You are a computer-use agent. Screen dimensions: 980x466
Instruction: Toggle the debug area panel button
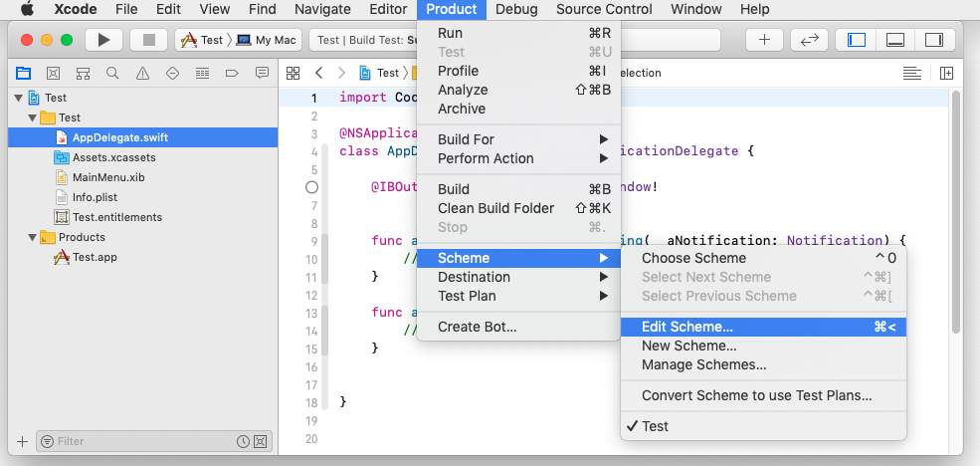click(x=895, y=40)
